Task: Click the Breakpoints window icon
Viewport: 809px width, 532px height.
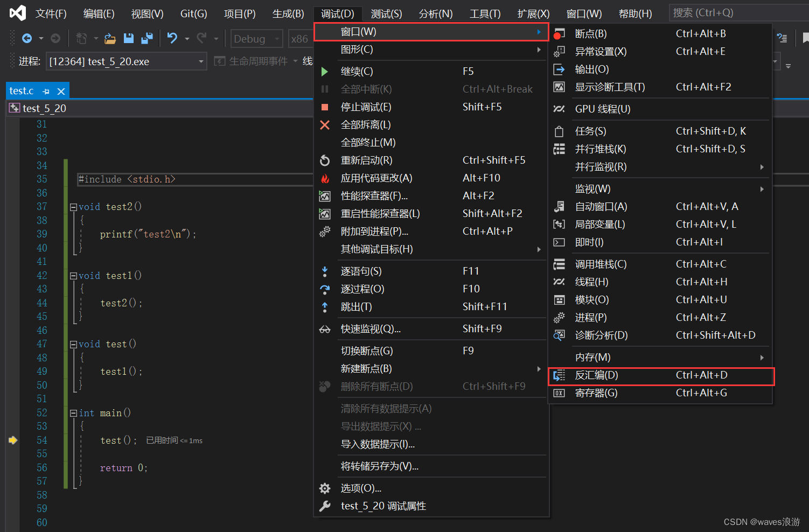Action: [x=559, y=34]
